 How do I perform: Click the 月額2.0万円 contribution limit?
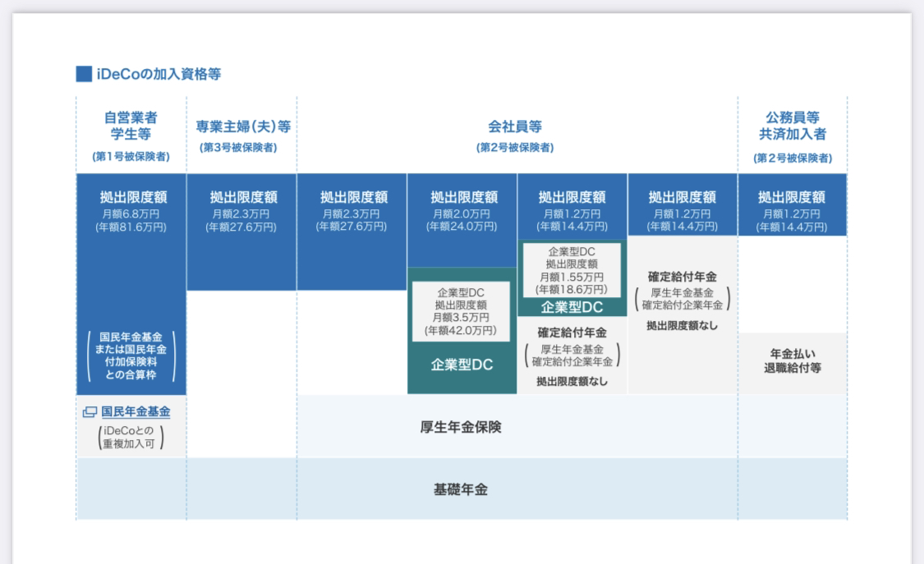(x=462, y=213)
